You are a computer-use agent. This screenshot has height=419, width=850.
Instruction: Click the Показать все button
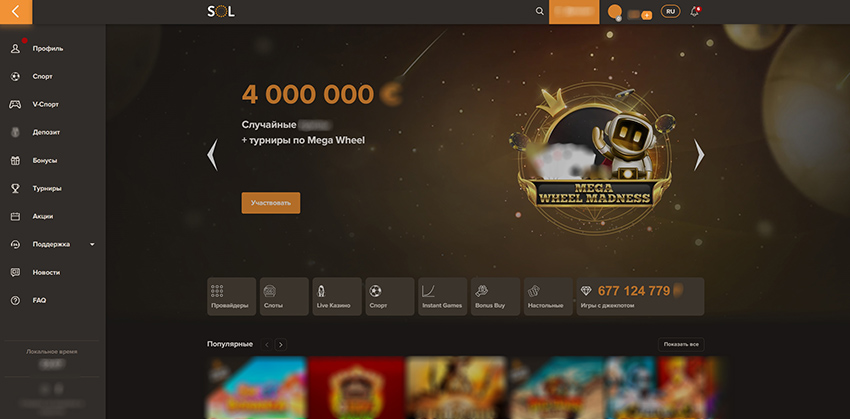tap(681, 344)
